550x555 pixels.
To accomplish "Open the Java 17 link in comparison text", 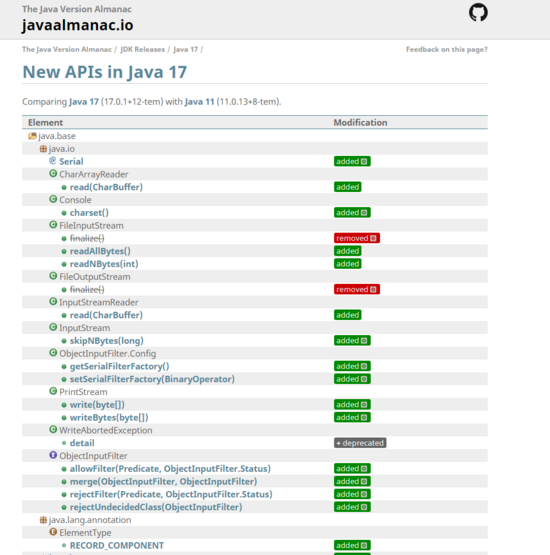I will (84, 102).
